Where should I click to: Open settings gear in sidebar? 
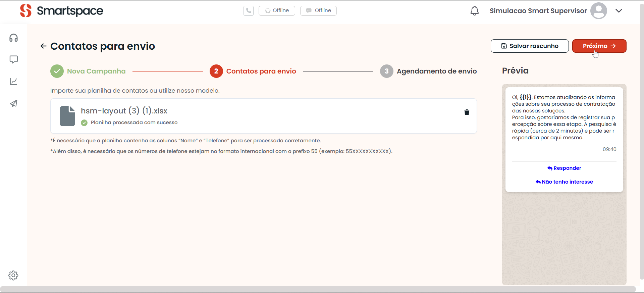tap(13, 276)
